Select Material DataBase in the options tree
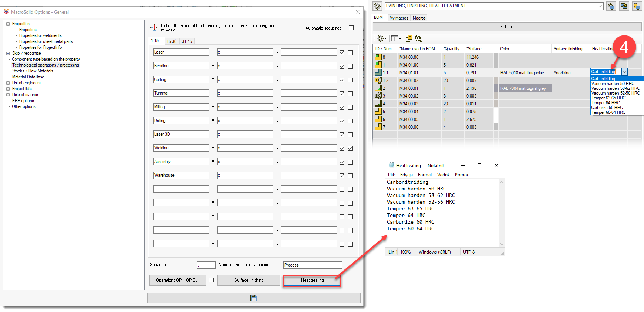The height and width of the screenshot is (312, 644). coord(28,77)
